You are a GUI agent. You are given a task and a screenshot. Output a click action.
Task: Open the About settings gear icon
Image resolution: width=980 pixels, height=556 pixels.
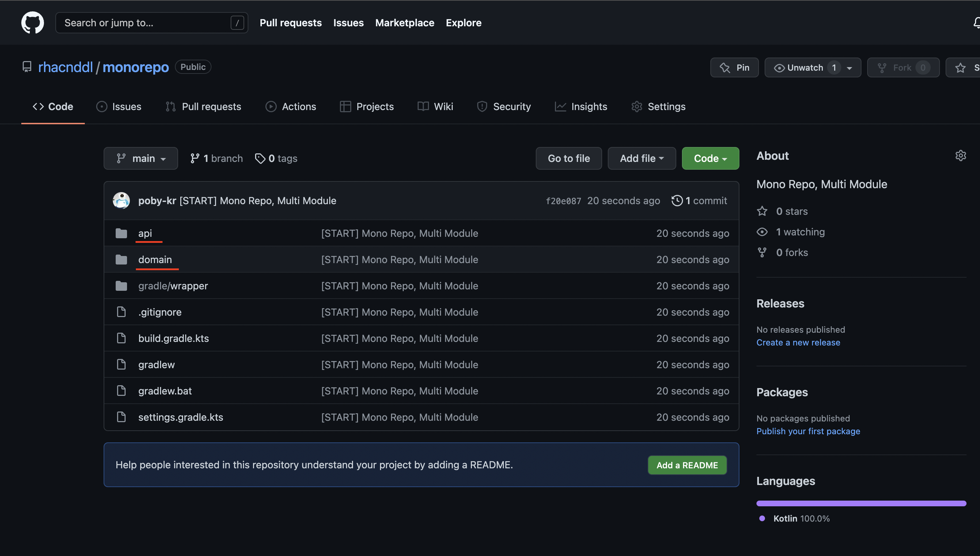(x=960, y=156)
